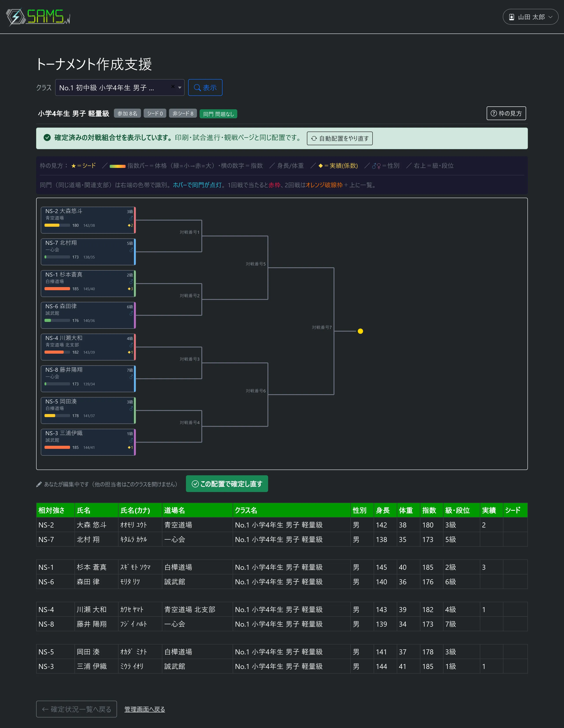Click table cell 杉本 蒼真
The width and height of the screenshot is (564, 728).
96,567
